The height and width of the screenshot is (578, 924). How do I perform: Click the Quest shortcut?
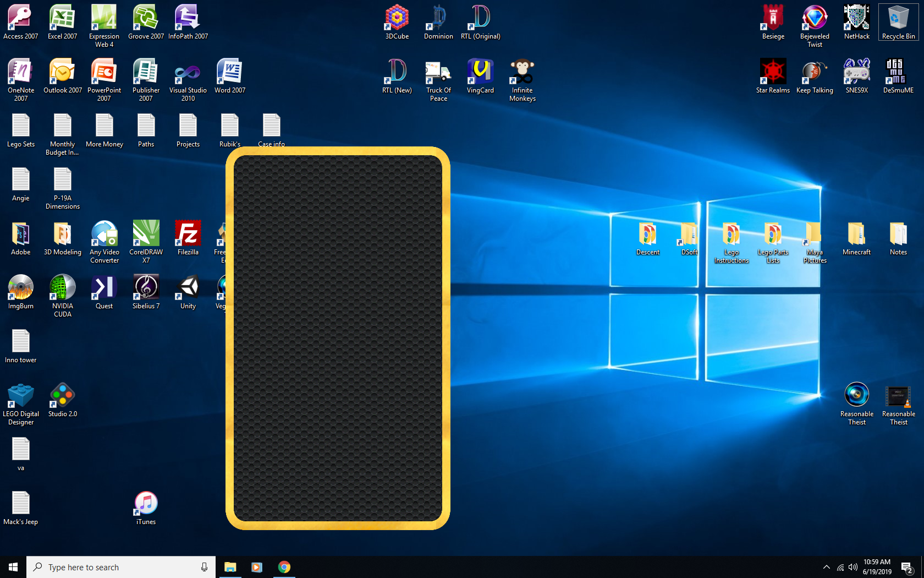coord(105,292)
